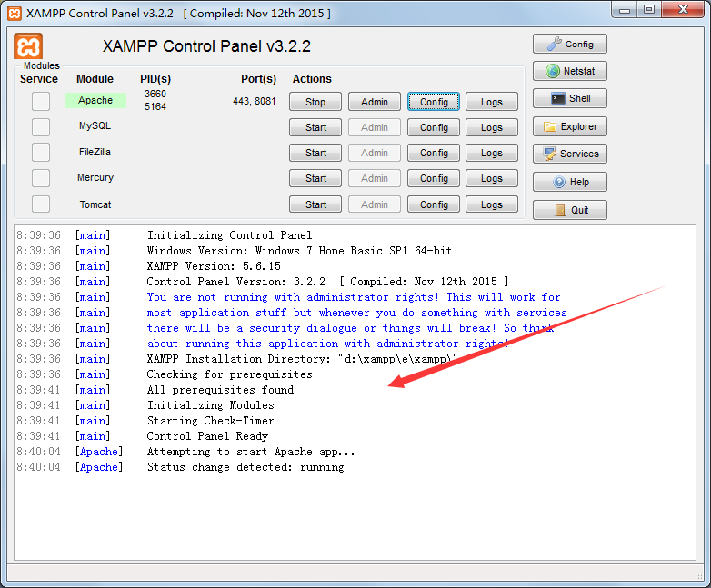The height and width of the screenshot is (588, 711).
Task: Open global Config with wrench icon
Action: click(x=569, y=44)
